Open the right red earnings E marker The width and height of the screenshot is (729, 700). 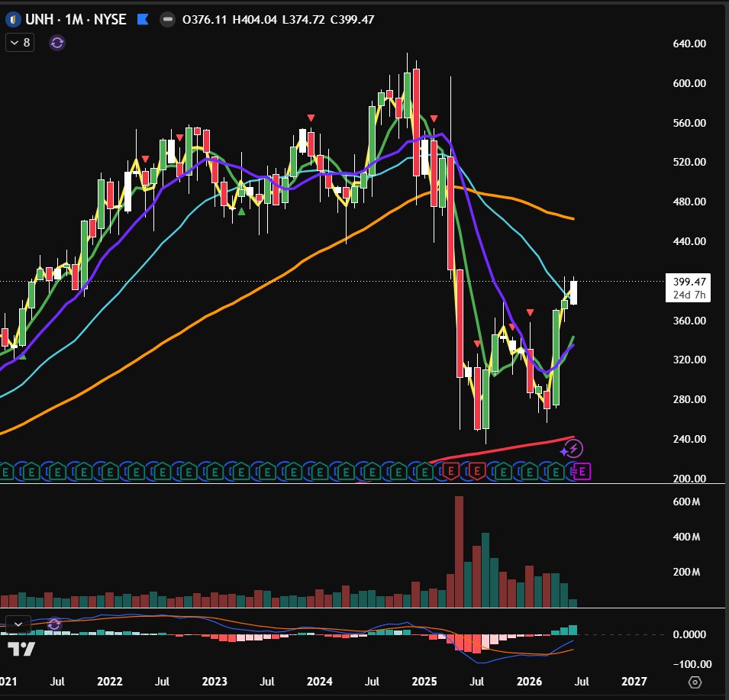(477, 471)
